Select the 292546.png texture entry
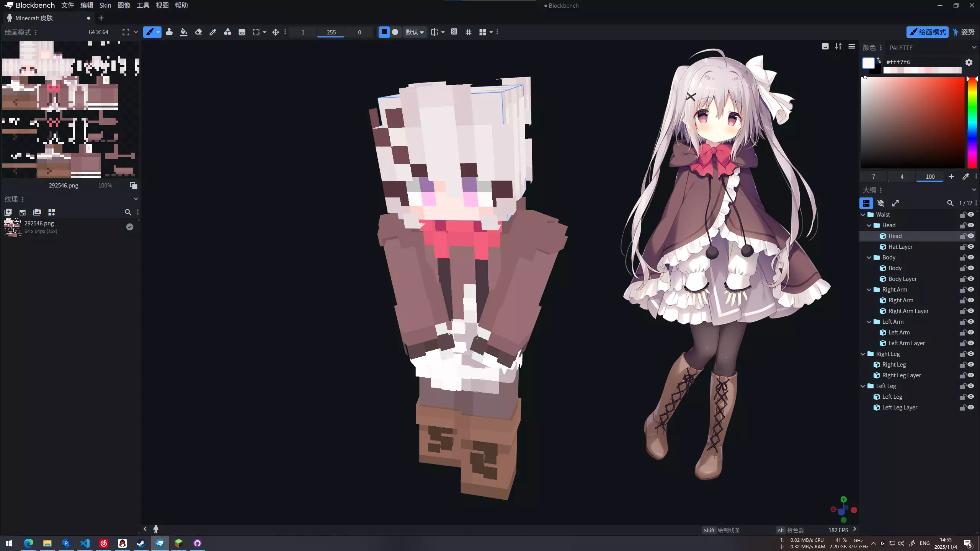 (x=69, y=227)
